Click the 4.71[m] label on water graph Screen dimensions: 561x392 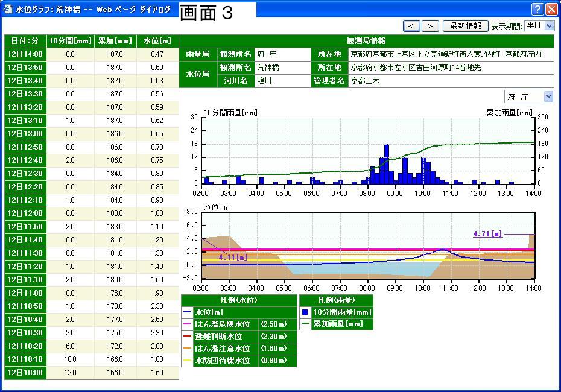point(487,234)
